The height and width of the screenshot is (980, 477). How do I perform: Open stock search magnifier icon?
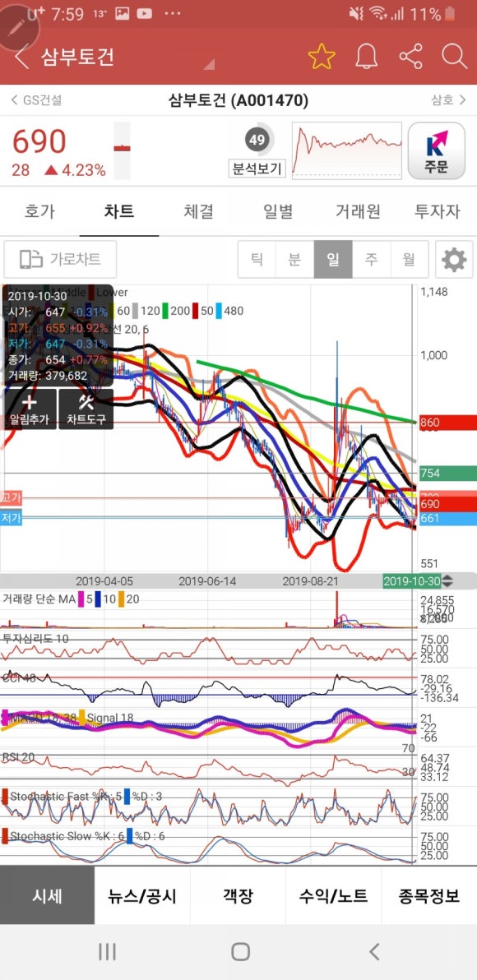pyautogui.click(x=455, y=57)
